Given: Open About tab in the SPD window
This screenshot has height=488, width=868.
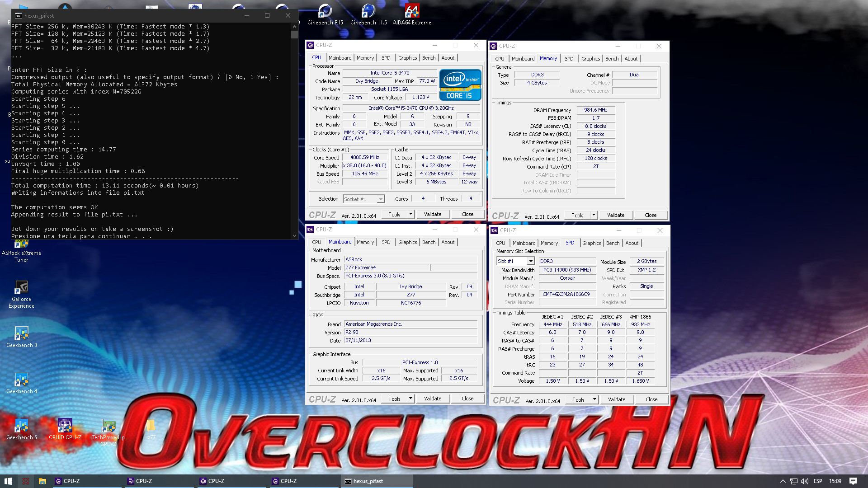Looking at the screenshot, I should (632, 243).
